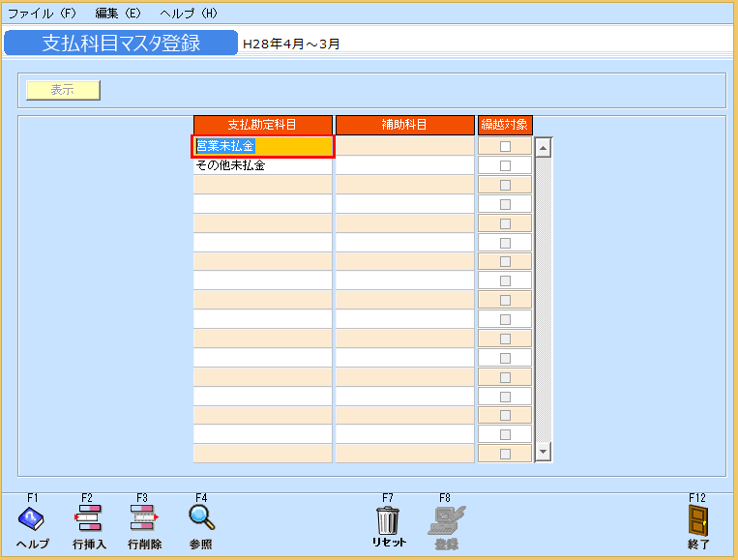Click the 支払科目マスタ登録 title banner
738x560 pixels.
coord(121,43)
